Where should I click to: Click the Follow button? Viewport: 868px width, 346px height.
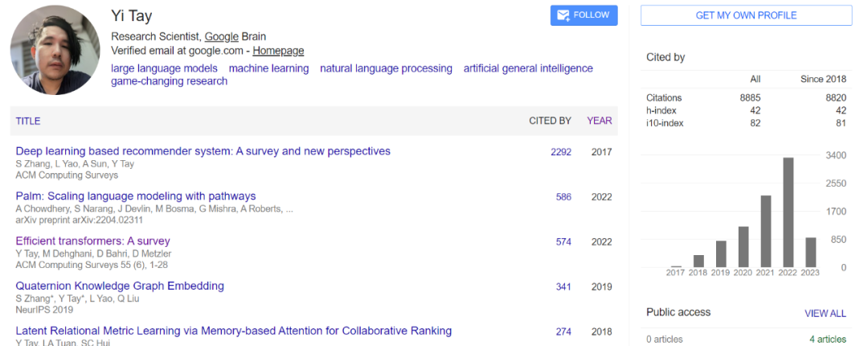tap(583, 15)
